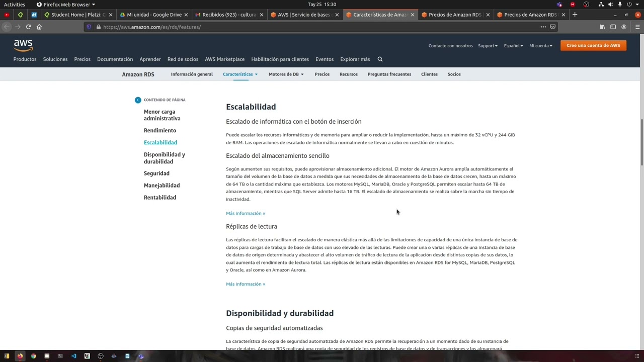Viewport: 644px width, 362px height.
Task: Click the volume icon in the top bar
Action: click(611, 5)
